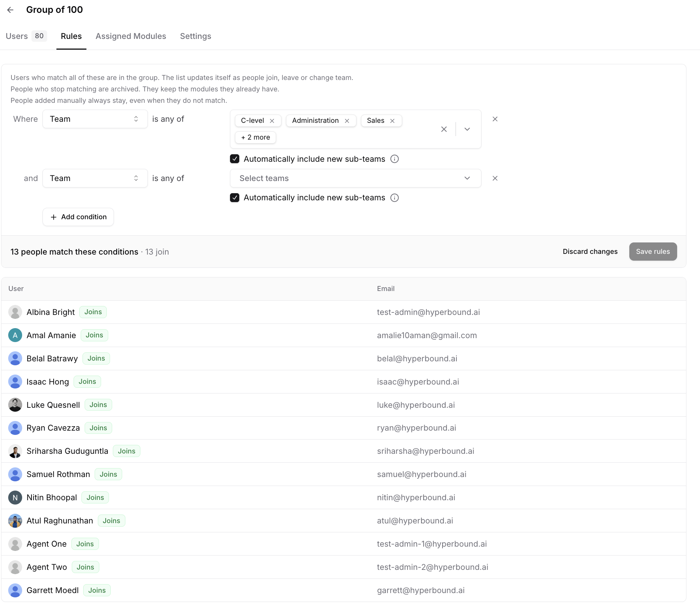Remove the C-level team tag
This screenshot has height=612, width=700.
(x=272, y=121)
